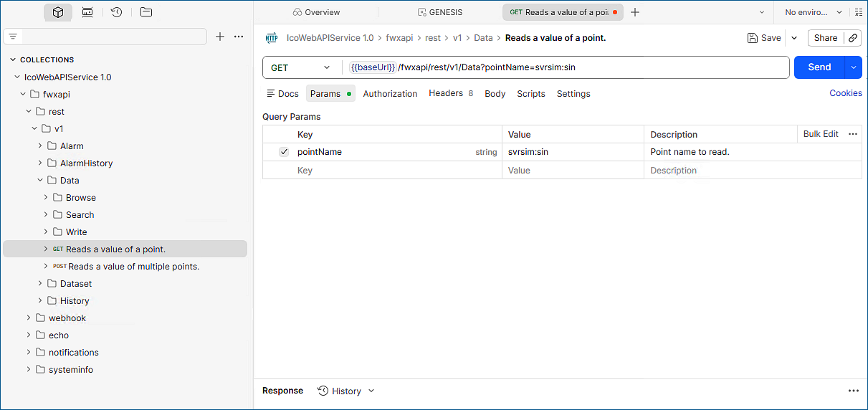Click the Send button

[x=819, y=67]
